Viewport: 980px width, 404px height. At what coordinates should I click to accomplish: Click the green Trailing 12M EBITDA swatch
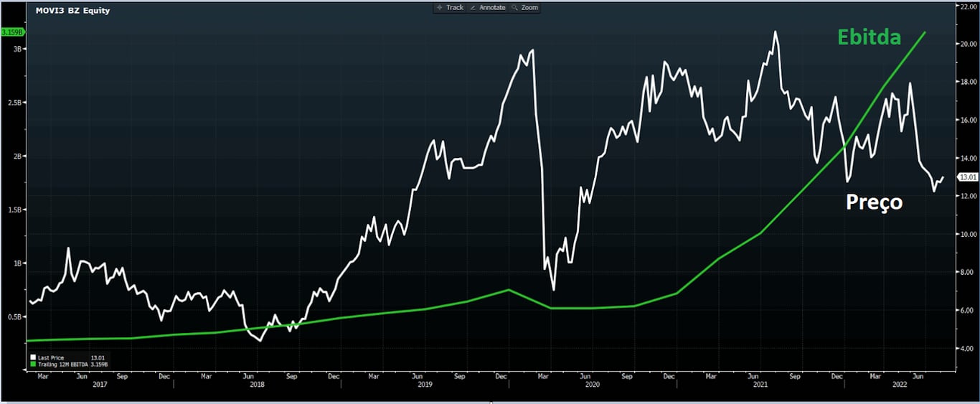[33, 365]
